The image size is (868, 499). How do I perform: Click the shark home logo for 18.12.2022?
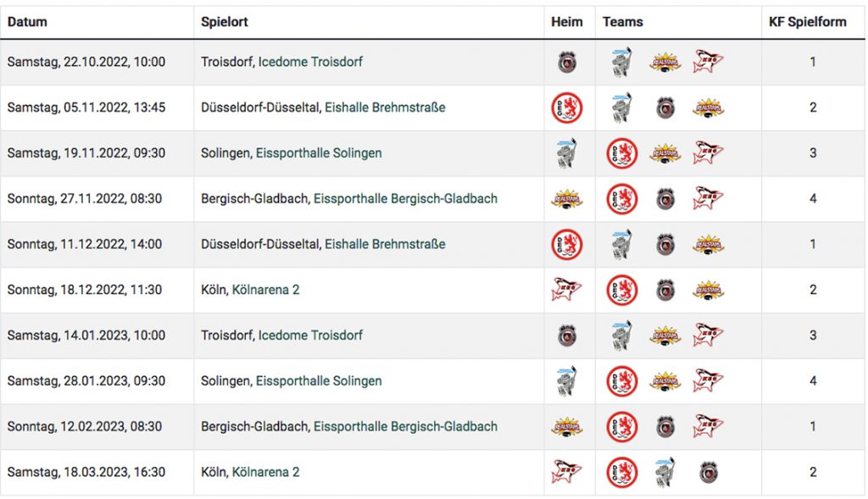pos(567,290)
